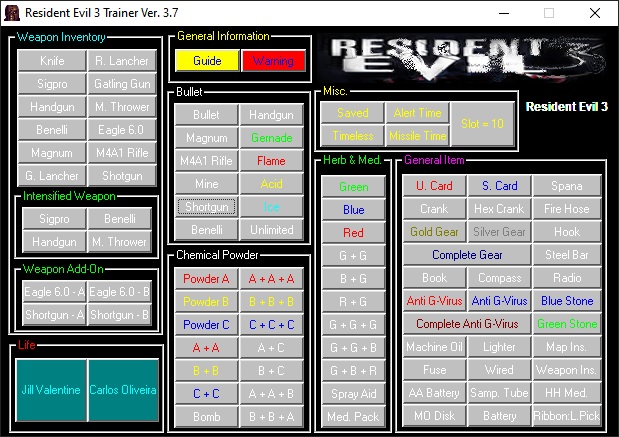
Task: Add a Green herb
Action: tap(353, 187)
